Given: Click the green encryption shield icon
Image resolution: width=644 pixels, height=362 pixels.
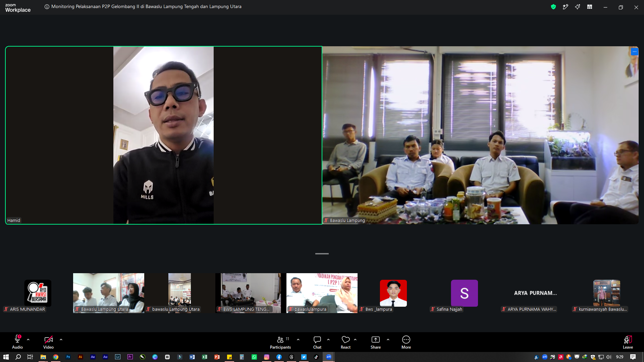Looking at the screenshot, I should pyautogui.click(x=553, y=7).
